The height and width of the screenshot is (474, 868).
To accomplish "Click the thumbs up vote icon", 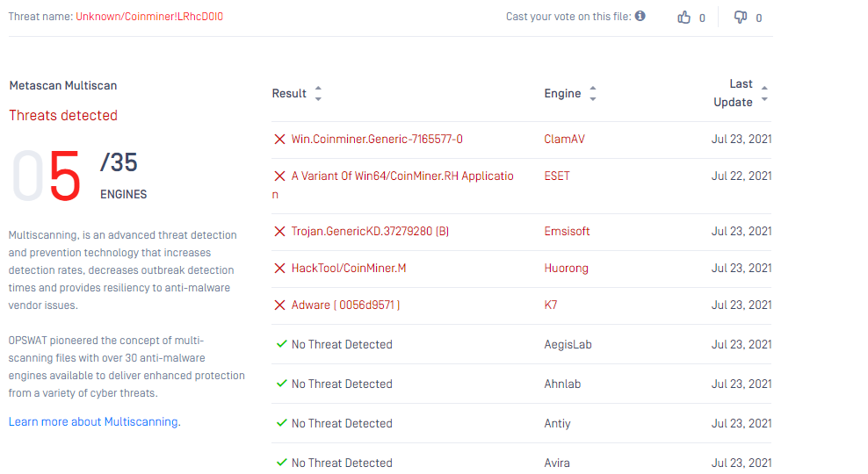I will pyautogui.click(x=684, y=18).
